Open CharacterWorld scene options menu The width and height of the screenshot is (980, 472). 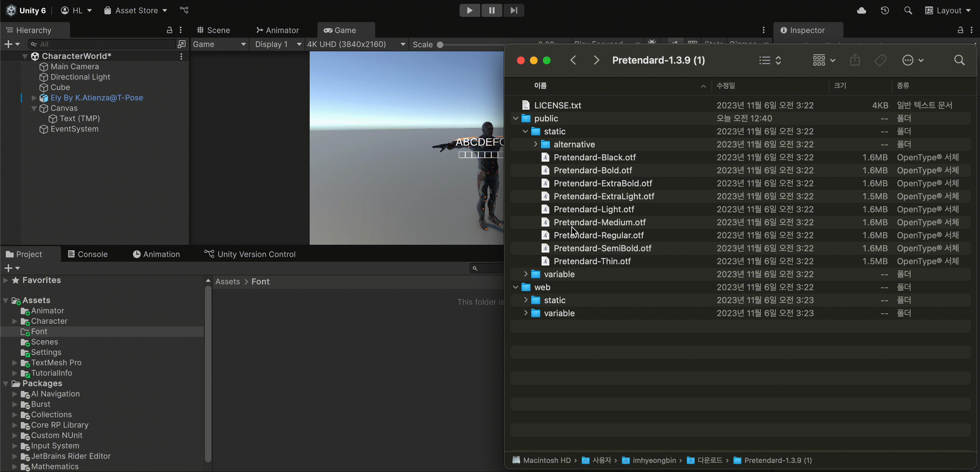tap(182, 56)
